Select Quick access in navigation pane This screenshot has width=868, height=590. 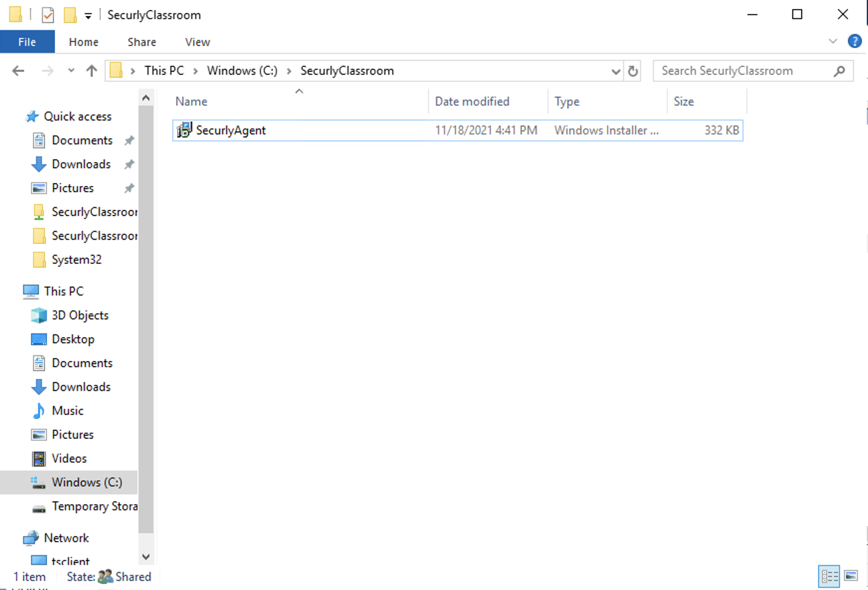tap(78, 116)
